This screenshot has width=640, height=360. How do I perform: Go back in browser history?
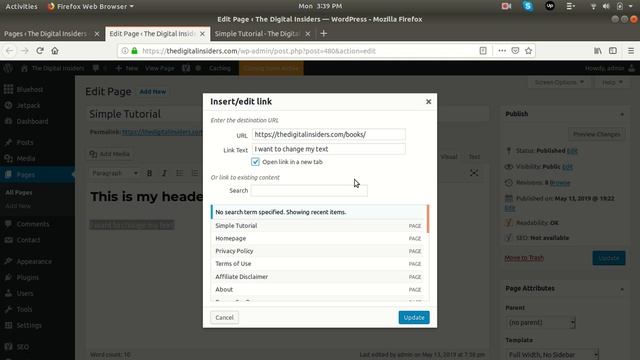(9, 51)
